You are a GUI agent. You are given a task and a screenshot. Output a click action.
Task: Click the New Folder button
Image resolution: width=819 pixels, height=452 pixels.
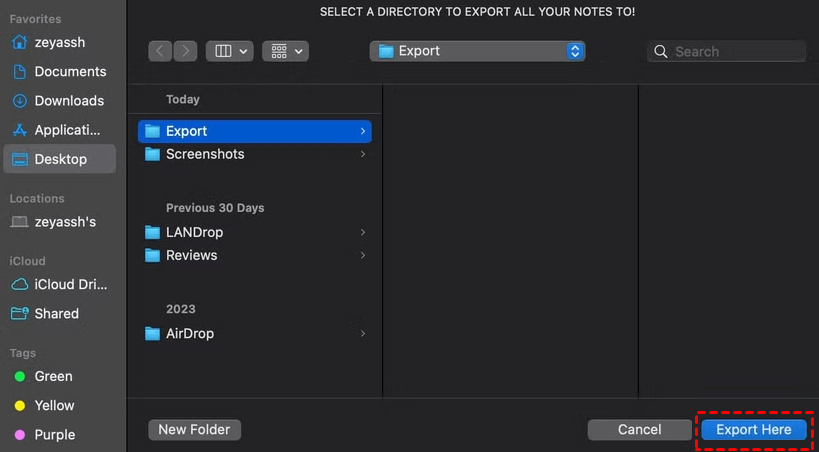point(194,430)
